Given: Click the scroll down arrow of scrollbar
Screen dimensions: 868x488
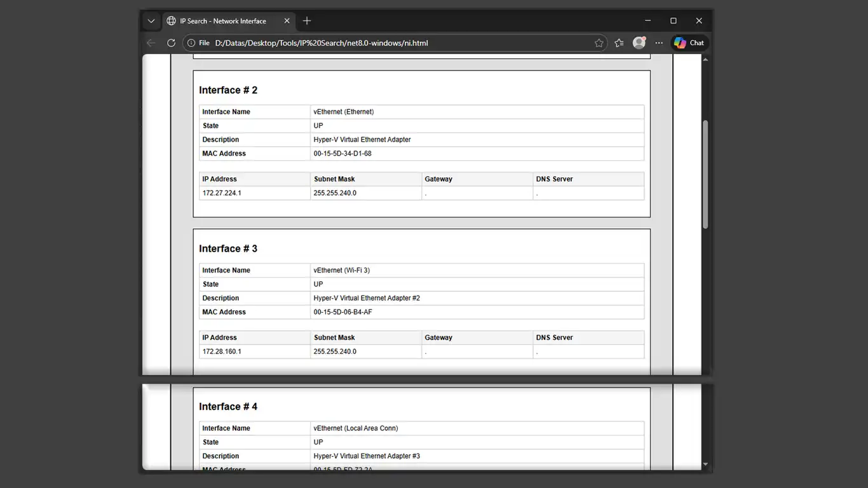Looking at the screenshot, I should pos(705,464).
